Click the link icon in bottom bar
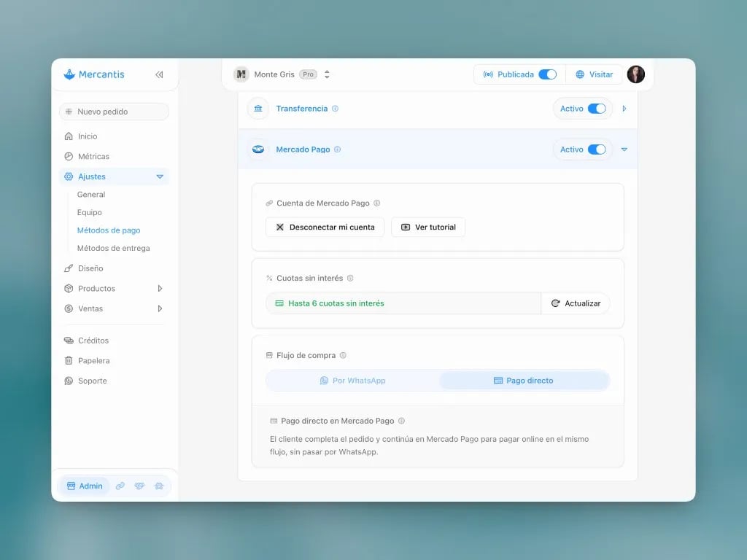The height and width of the screenshot is (560, 747). tap(120, 486)
